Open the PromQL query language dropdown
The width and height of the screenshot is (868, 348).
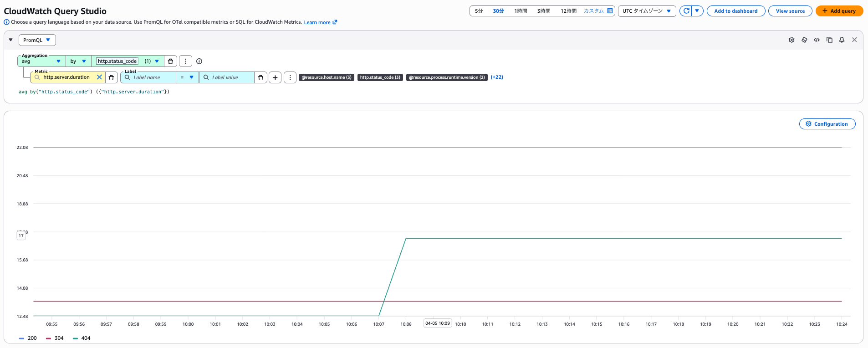[x=37, y=40]
